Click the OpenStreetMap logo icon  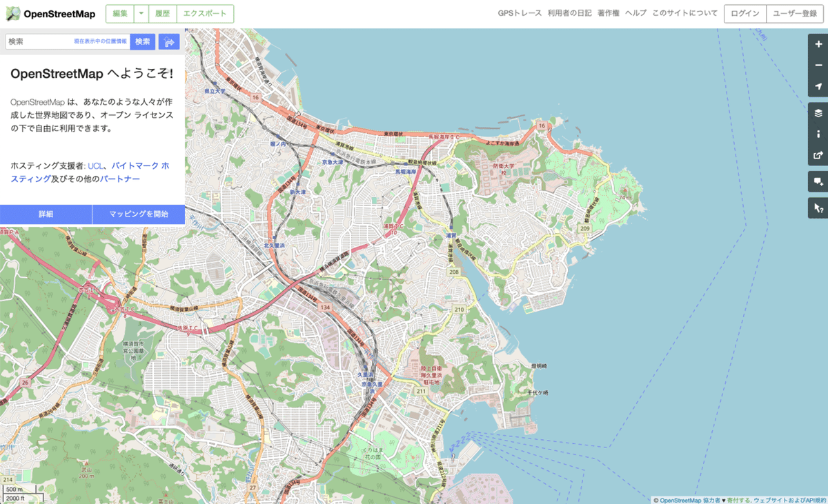point(13,14)
